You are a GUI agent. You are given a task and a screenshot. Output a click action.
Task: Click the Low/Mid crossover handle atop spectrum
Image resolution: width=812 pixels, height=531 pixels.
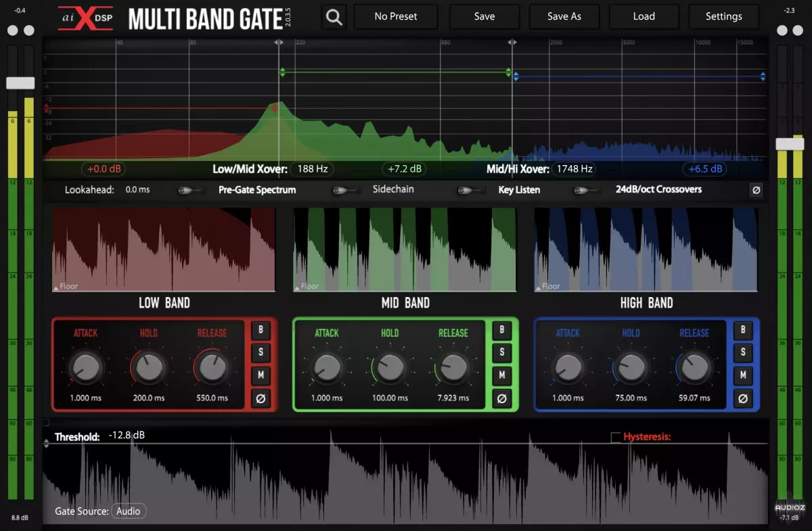pyautogui.click(x=279, y=43)
